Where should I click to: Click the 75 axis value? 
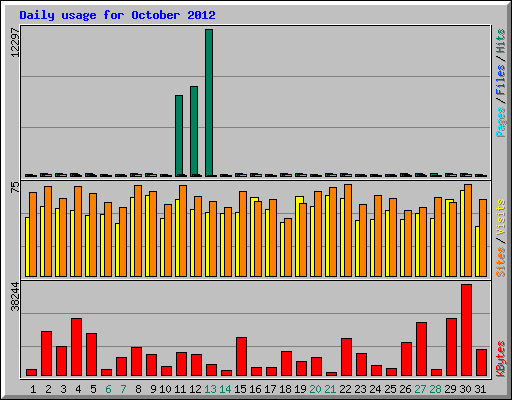coord(15,187)
